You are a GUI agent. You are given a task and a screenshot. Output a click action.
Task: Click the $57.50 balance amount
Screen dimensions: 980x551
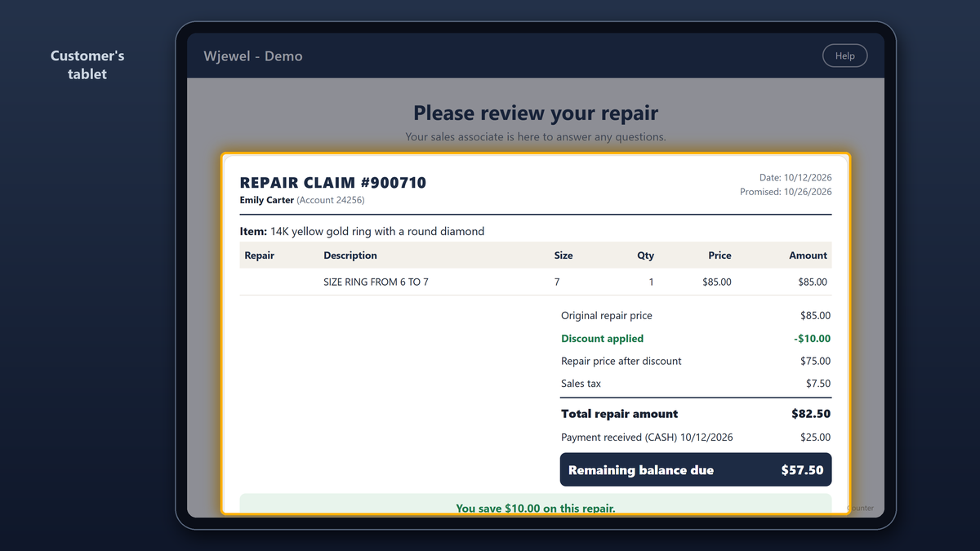[x=802, y=470]
